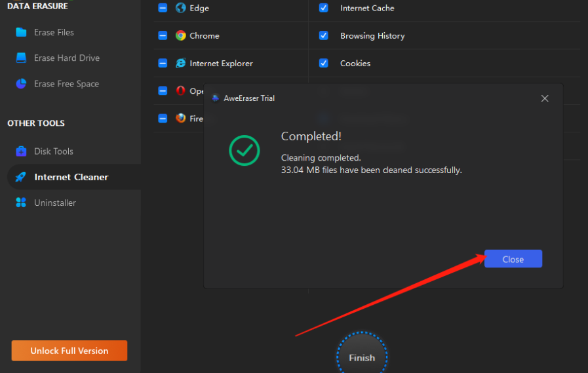588x373 pixels.
Task: Click the Edge browser icon
Action: [x=181, y=8]
